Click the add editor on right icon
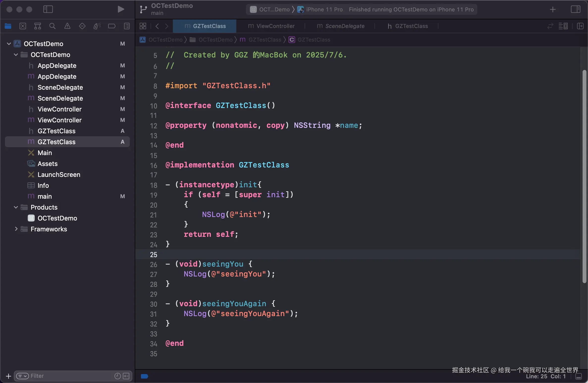Screen dimensions: 588x383 [x=580, y=26]
